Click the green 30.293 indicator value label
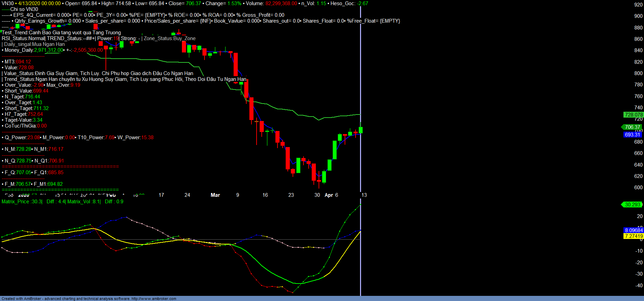The image size is (644, 301). [x=632, y=205]
